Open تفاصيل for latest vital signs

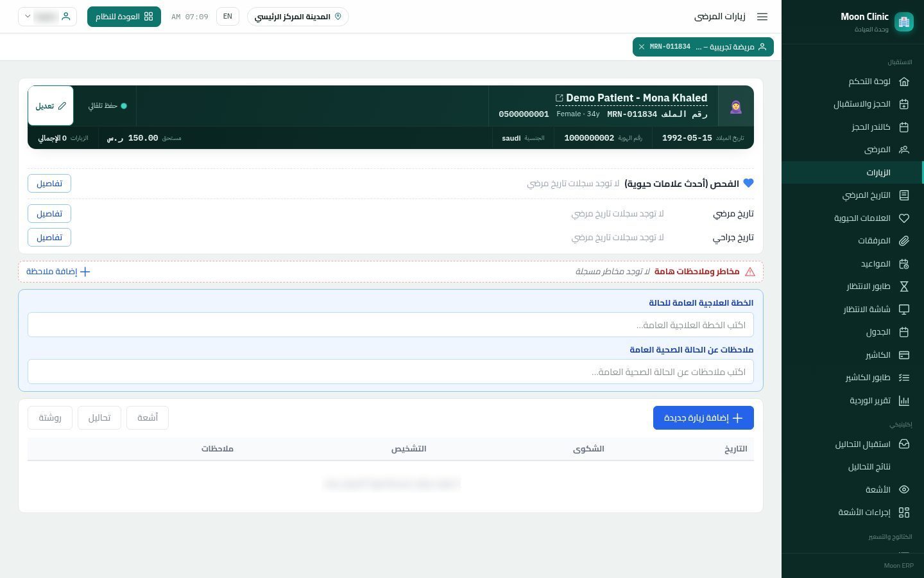tap(49, 184)
